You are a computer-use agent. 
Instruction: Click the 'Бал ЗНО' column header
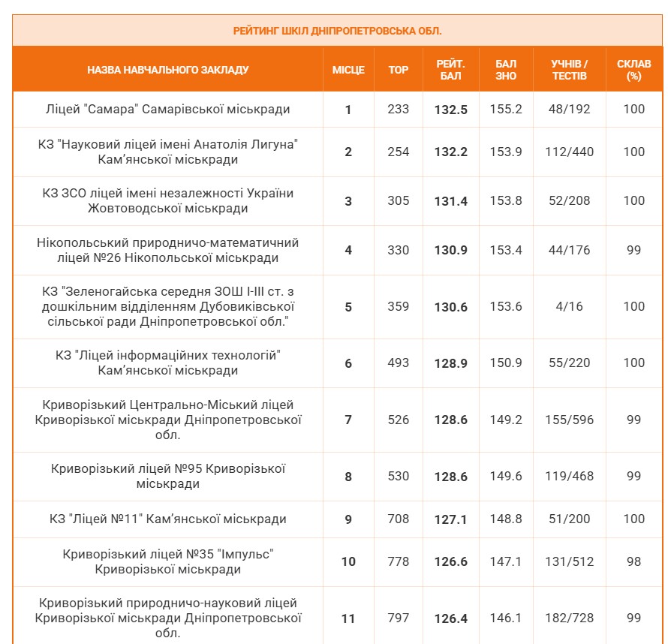coord(506,70)
